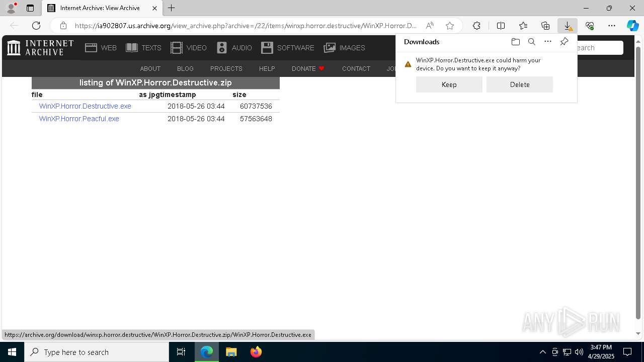644x362 pixels.
Task: Open the PROJECTS link
Action: (226, 69)
